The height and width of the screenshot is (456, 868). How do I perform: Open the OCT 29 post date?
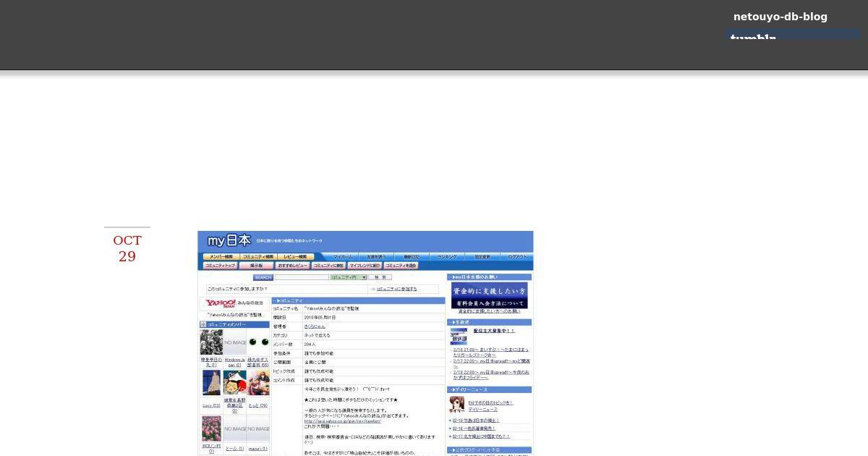[x=127, y=248]
